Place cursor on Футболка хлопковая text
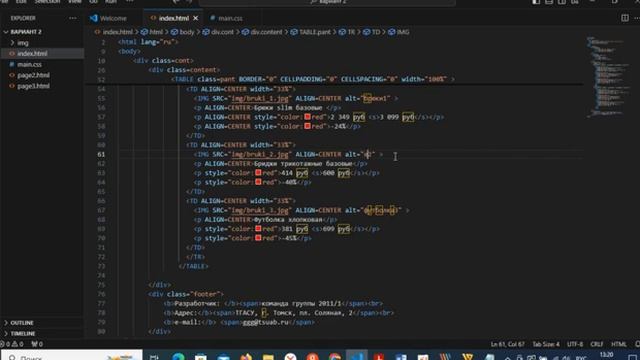The width and height of the screenshot is (640, 360). click(288, 220)
